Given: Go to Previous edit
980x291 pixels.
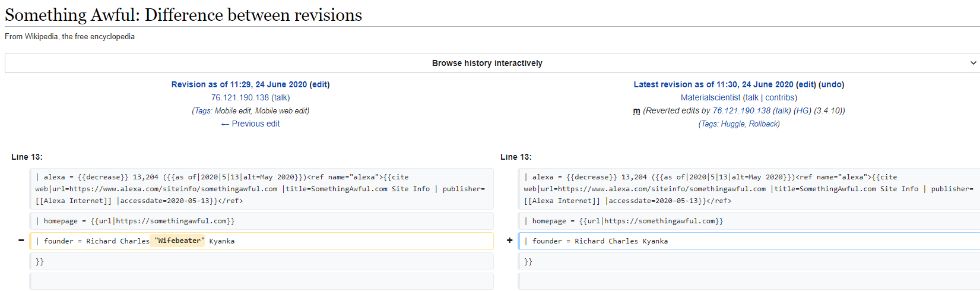Looking at the screenshot, I should (x=250, y=124).
